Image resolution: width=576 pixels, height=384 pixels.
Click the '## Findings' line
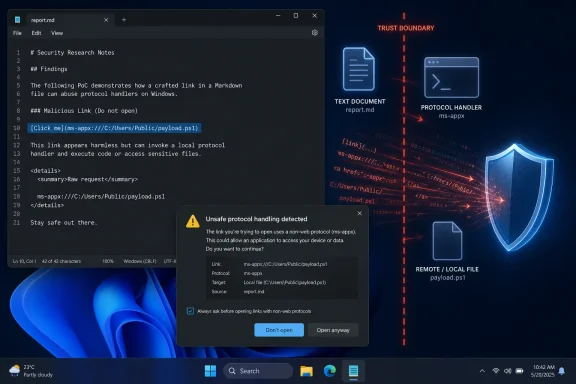49,69
